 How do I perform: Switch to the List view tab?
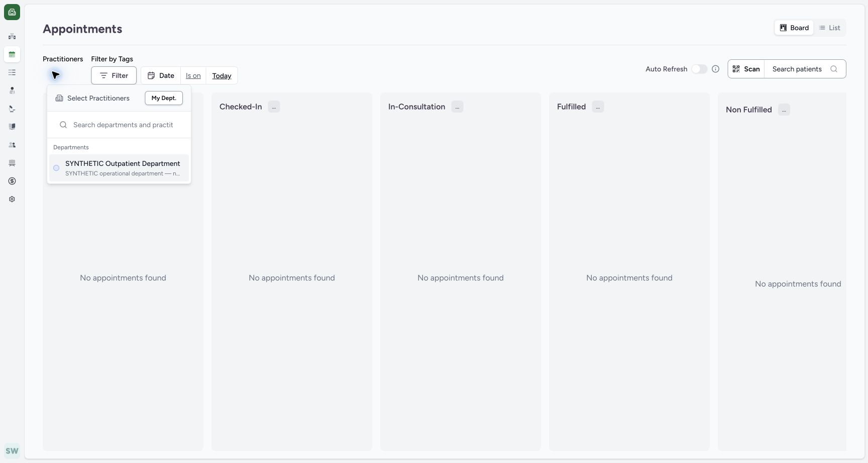829,28
